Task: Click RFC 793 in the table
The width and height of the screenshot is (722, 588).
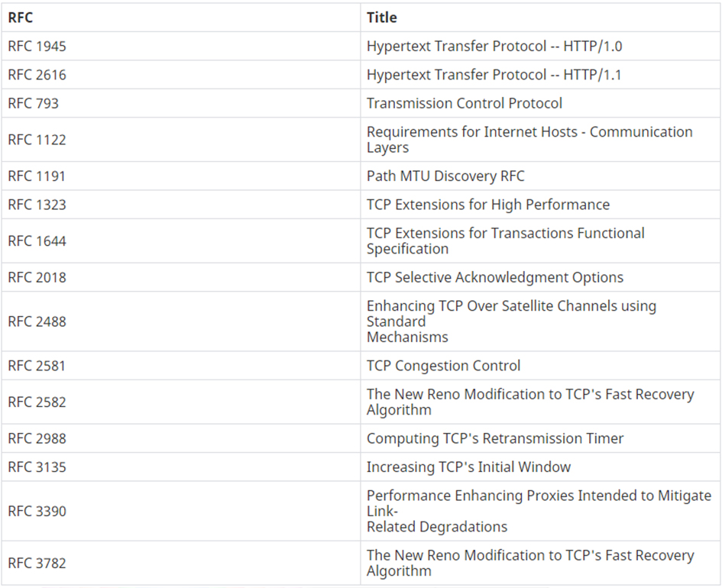Action: point(33,103)
